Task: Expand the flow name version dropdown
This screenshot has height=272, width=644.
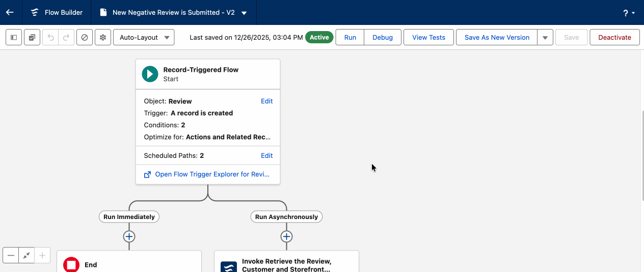Action: click(x=244, y=13)
